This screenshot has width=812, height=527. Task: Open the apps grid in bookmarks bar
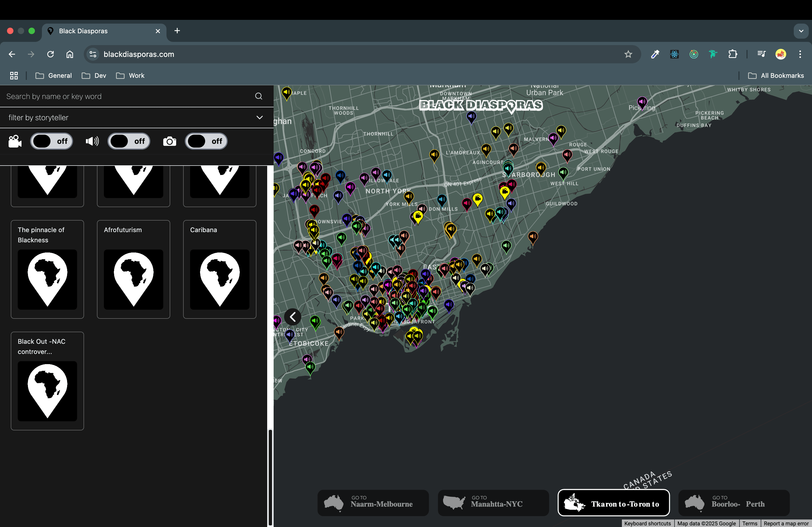pos(14,76)
